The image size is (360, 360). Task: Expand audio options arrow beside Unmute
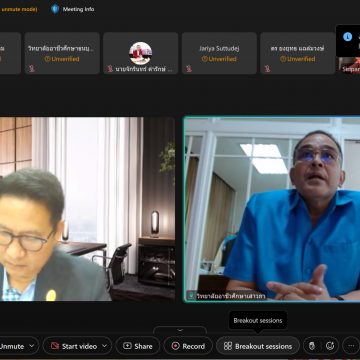click(x=32, y=346)
